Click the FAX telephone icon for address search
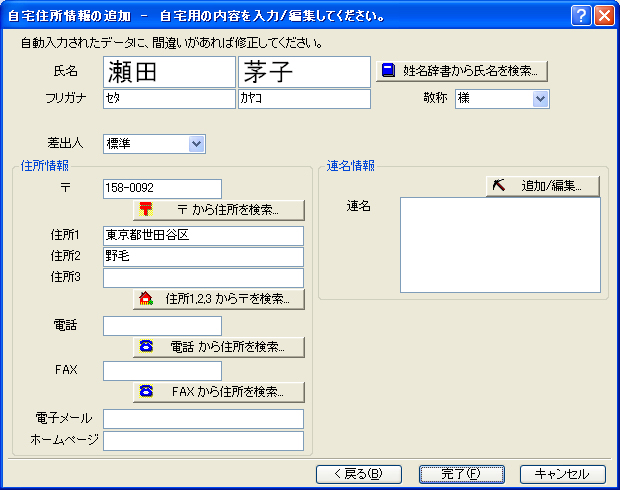This screenshot has height=490, width=620. tap(146, 391)
